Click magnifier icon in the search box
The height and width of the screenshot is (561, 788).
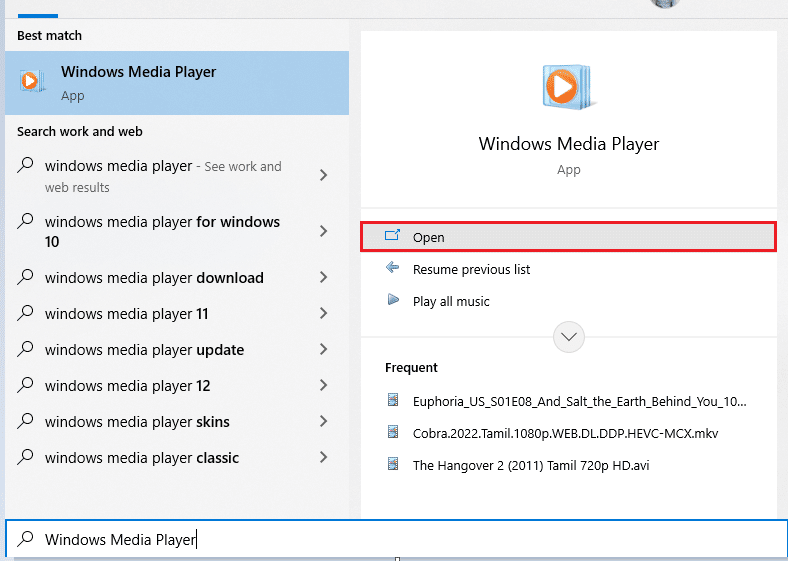point(25,538)
